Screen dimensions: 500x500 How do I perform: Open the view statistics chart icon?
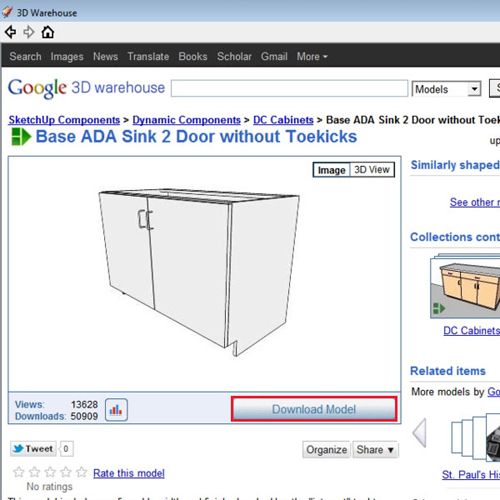pyautogui.click(x=116, y=410)
